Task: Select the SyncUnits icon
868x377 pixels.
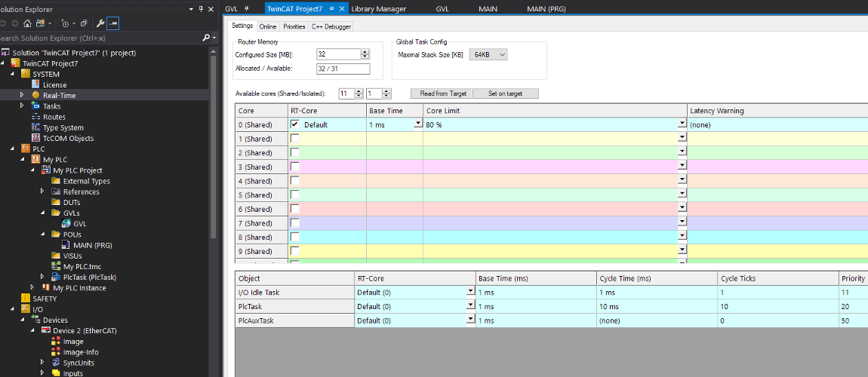Action: (56, 363)
